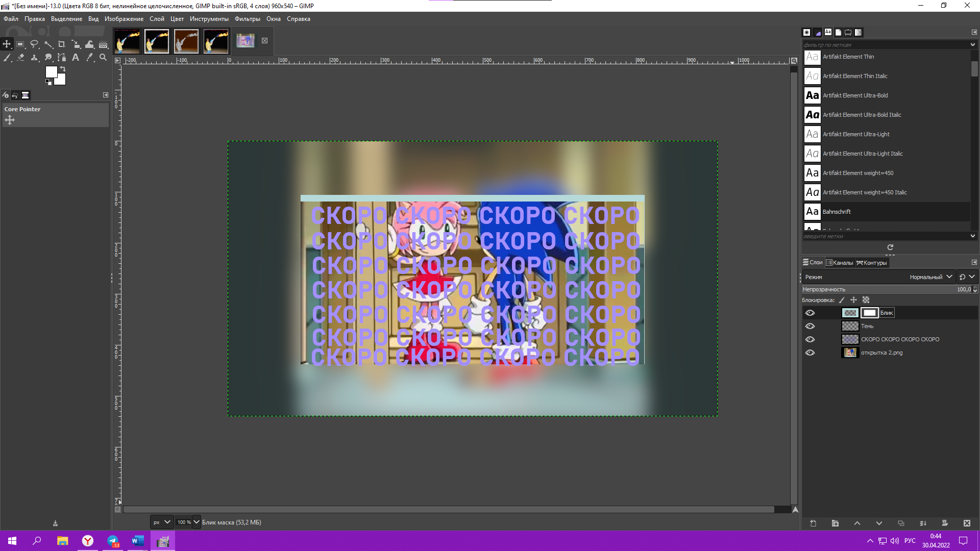Viewport: 980px width, 551px height.
Task: Click the background color swatch
Action: click(x=62, y=81)
